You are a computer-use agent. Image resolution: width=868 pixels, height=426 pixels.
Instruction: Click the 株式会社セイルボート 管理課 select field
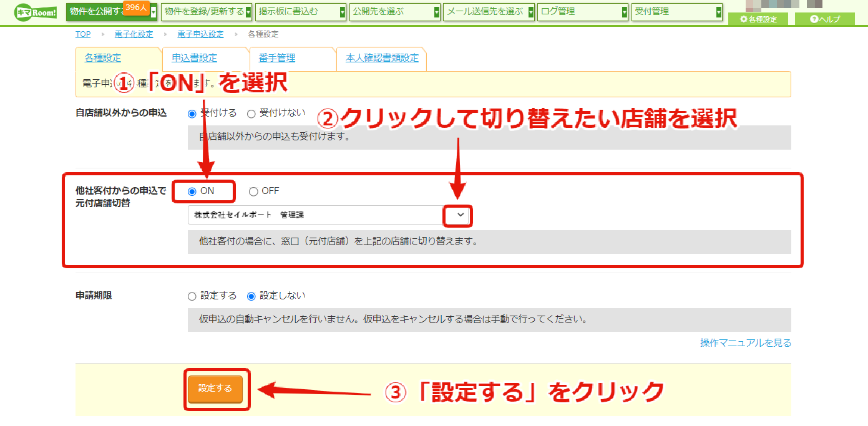[329, 215]
